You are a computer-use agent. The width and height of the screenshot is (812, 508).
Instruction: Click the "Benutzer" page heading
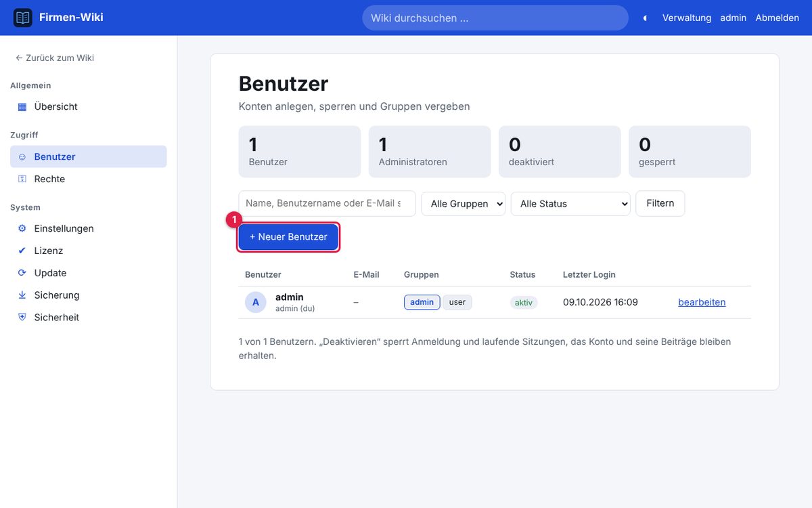[x=284, y=83]
